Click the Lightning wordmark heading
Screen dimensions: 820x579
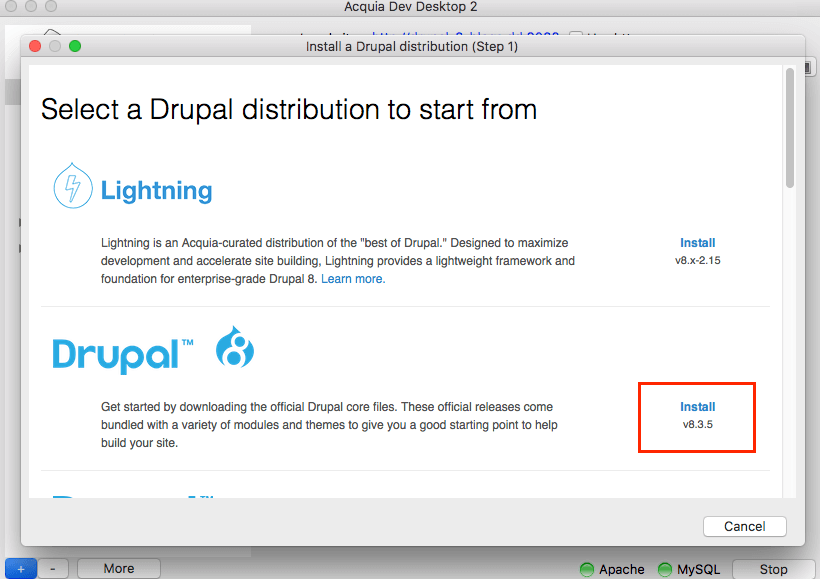pyautogui.click(x=156, y=190)
